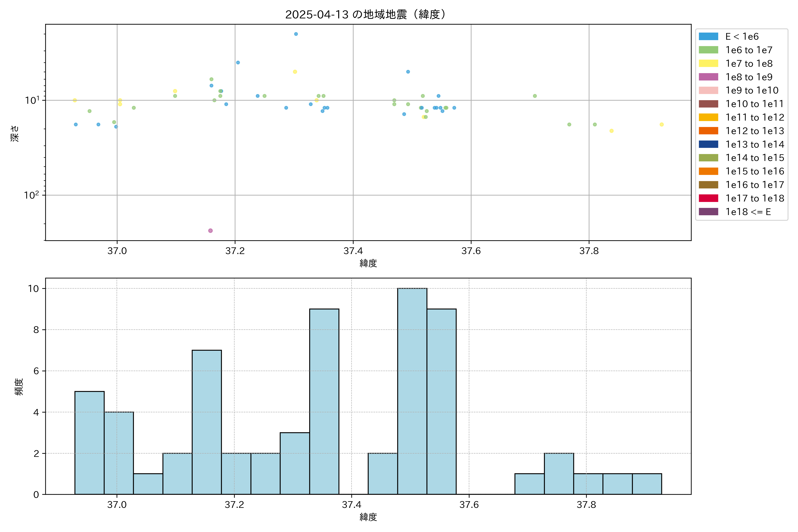Viewport: 798px width, 532px height.
Task: Click the navy 1e13 to 1e14 legend swatch
Action: pos(708,144)
